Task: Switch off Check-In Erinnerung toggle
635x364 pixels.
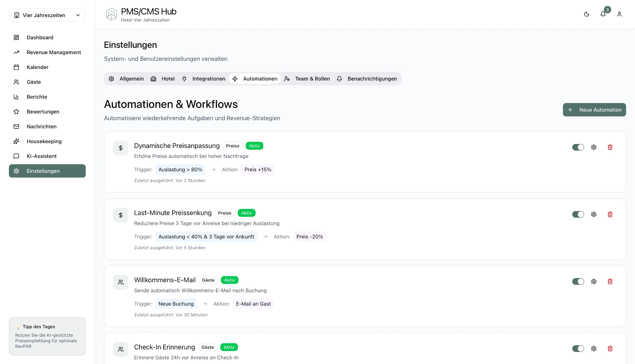Action: (x=578, y=349)
